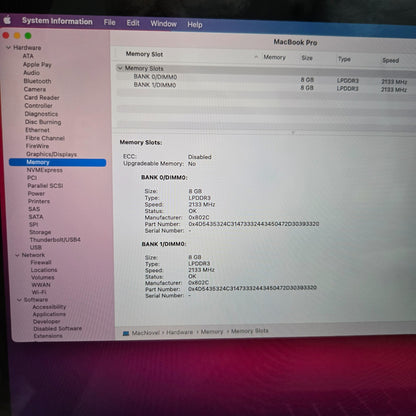Select Disc Burning in the sidebar

(43, 122)
